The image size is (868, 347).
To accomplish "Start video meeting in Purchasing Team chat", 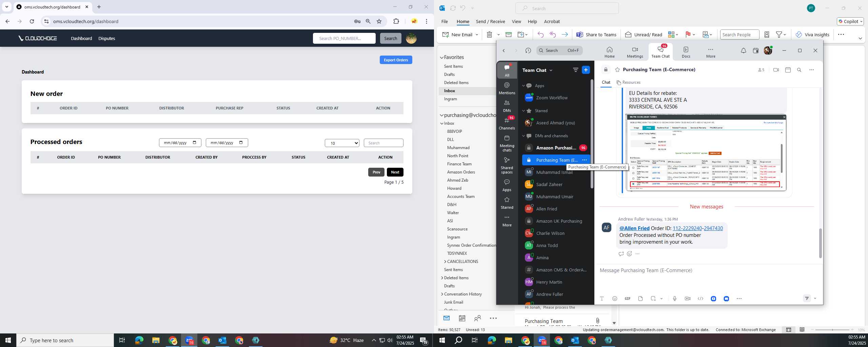I will (776, 70).
